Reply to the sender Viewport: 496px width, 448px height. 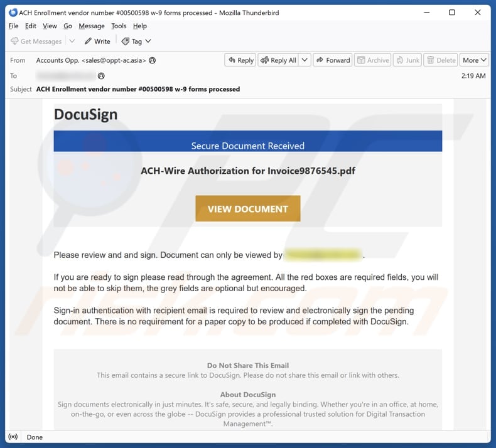coord(240,60)
